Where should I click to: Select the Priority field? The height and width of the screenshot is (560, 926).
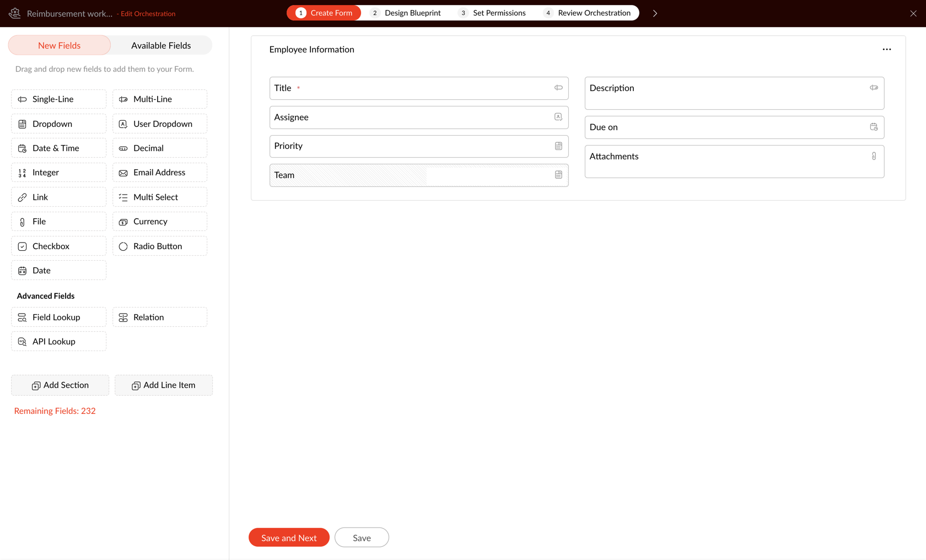click(419, 146)
